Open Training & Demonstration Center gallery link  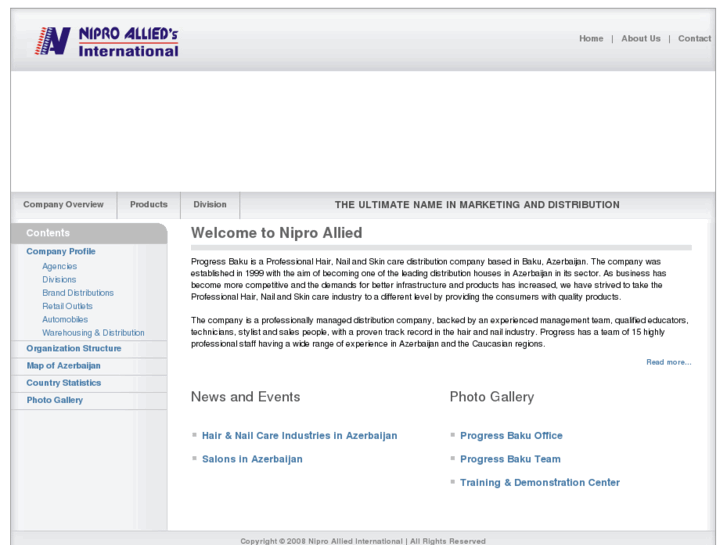tap(540, 482)
